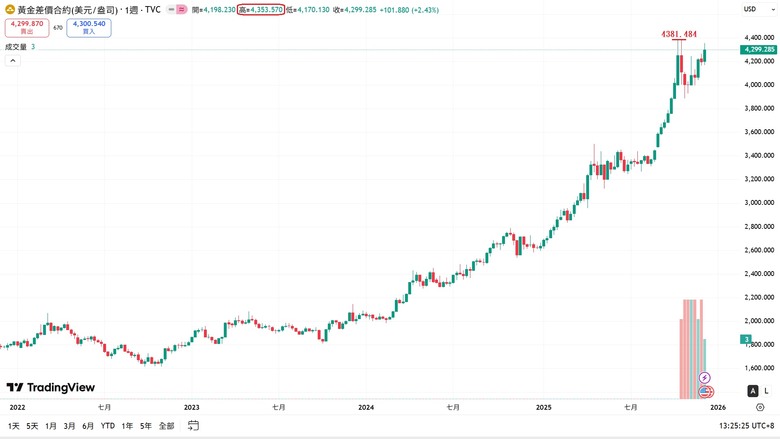Click the 4,299.870 sell button
Viewport: 780px width, 439px height.
pyautogui.click(x=27, y=27)
